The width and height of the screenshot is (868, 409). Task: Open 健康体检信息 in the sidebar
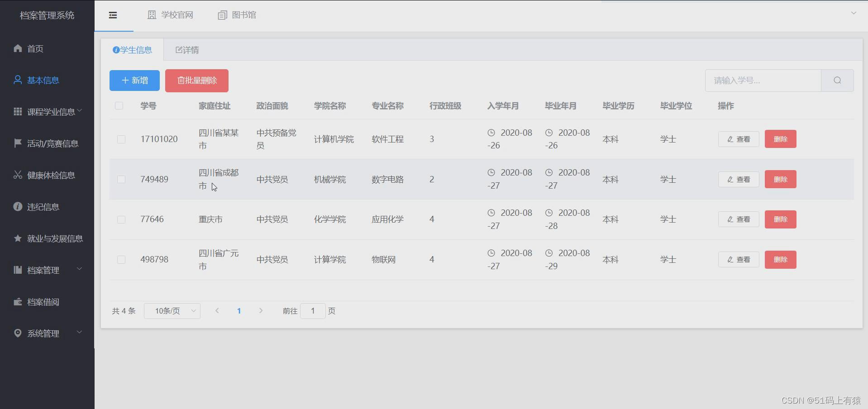point(47,175)
